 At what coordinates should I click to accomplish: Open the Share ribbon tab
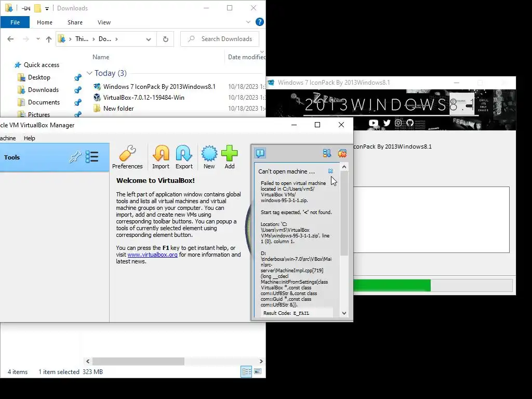tap(75, 22)
